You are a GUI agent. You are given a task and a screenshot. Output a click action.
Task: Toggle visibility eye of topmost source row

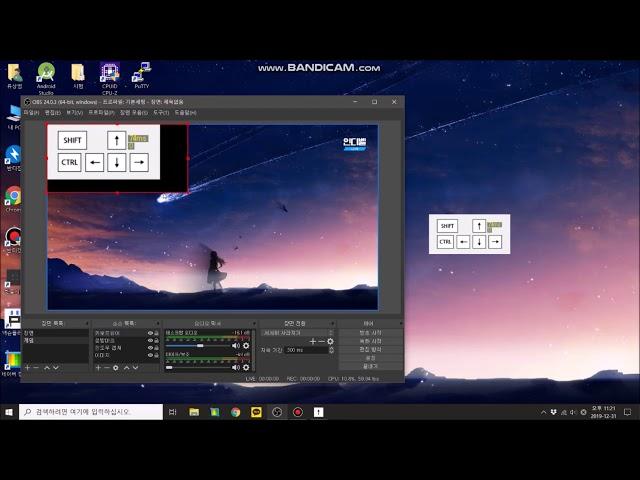(150, 333)
